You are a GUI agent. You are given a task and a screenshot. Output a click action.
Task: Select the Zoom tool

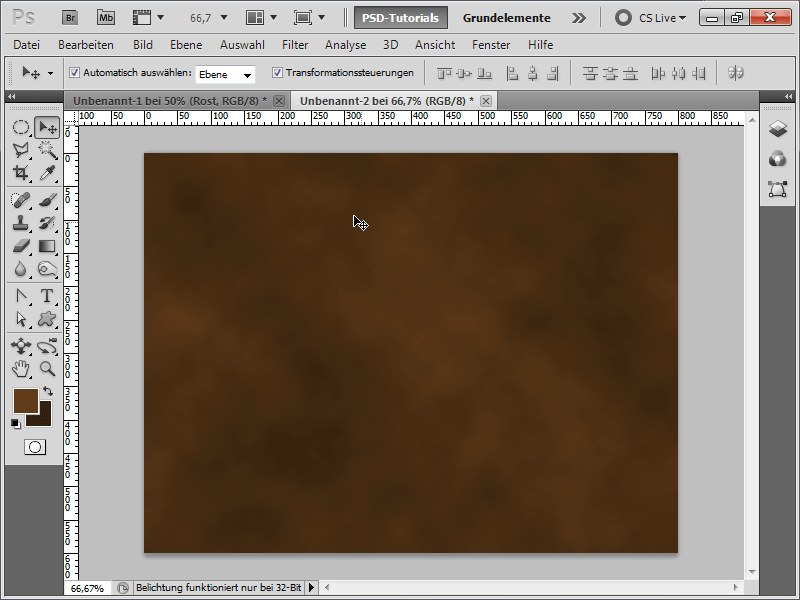point(47,368)
